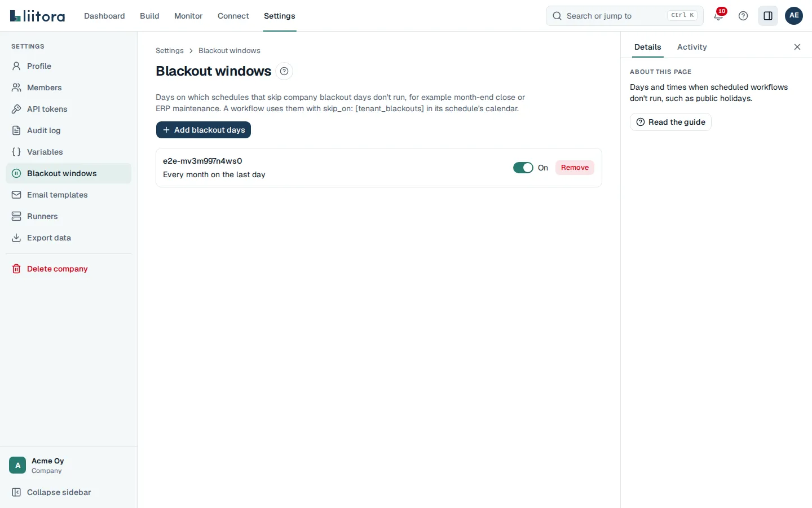View the Audit log
The image size is (812, 508).
68,130
